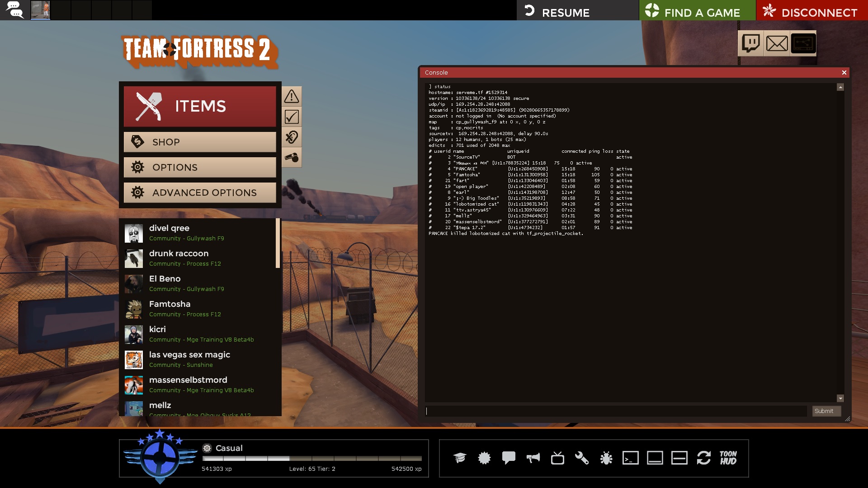Open the megaphone call vote icon
This screenshot has width=868, height=488.
pos(533,458)
